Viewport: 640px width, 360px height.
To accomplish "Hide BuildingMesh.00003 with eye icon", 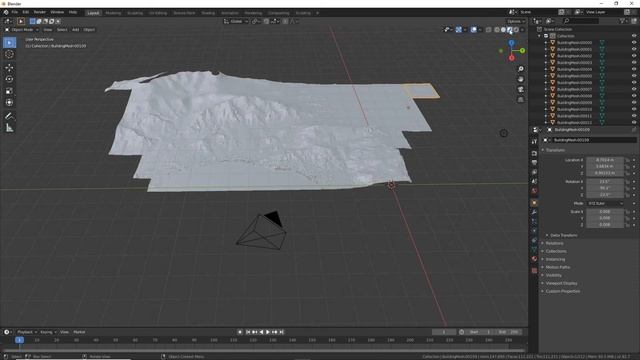I will coord(634,62).
